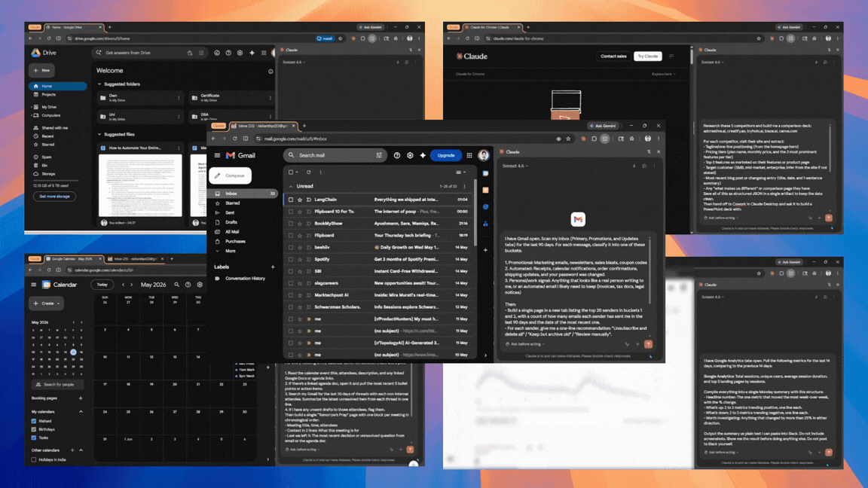Click New button in Drive
Viewport: 868px width, 488px height.
click(x=41, y=71)
